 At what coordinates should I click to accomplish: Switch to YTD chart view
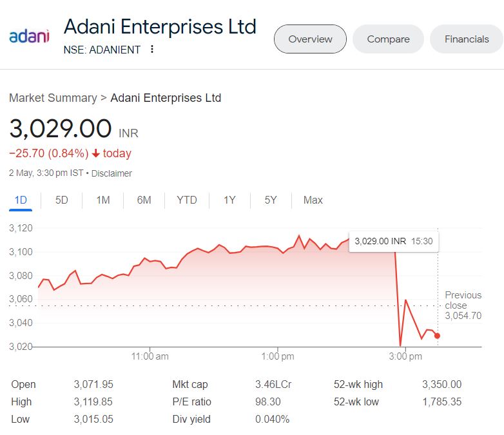pos(186,200)
